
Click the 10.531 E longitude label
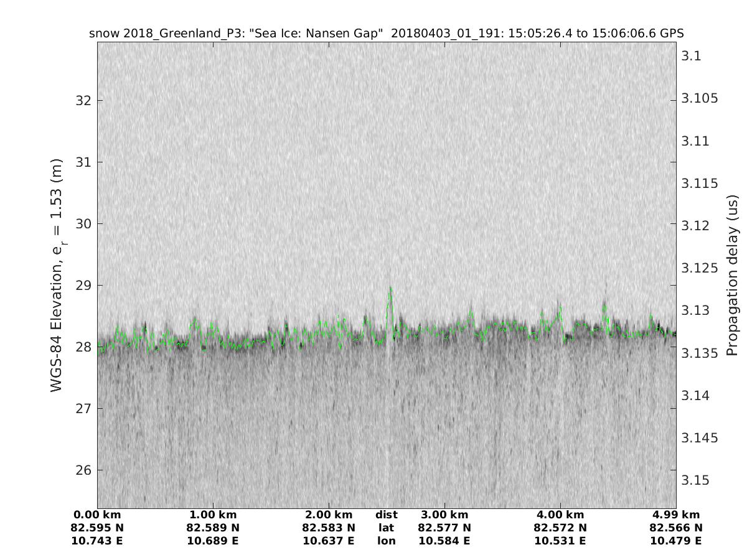(x=560, y=541)
